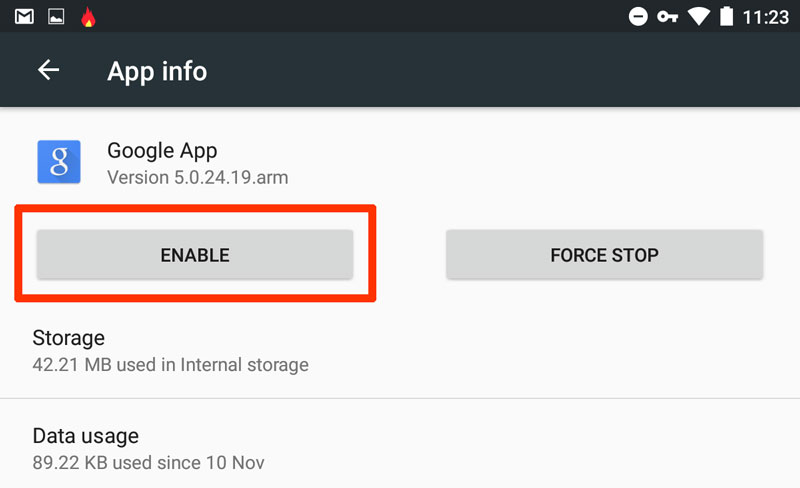Tap 89.22 KB used since 10 Nov
The width and height of the screenshot is (800, 488).
pyautogui.click(x=148, y=463)
